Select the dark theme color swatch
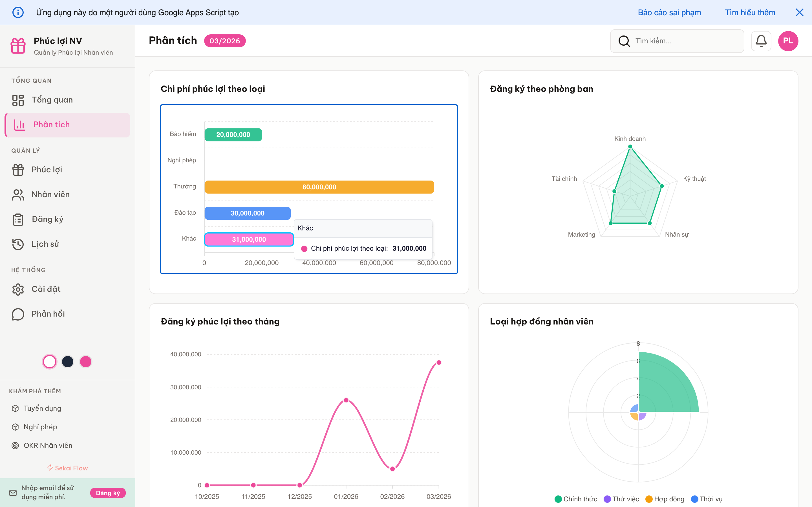This screenshot has width=812, height=507. 67,361
